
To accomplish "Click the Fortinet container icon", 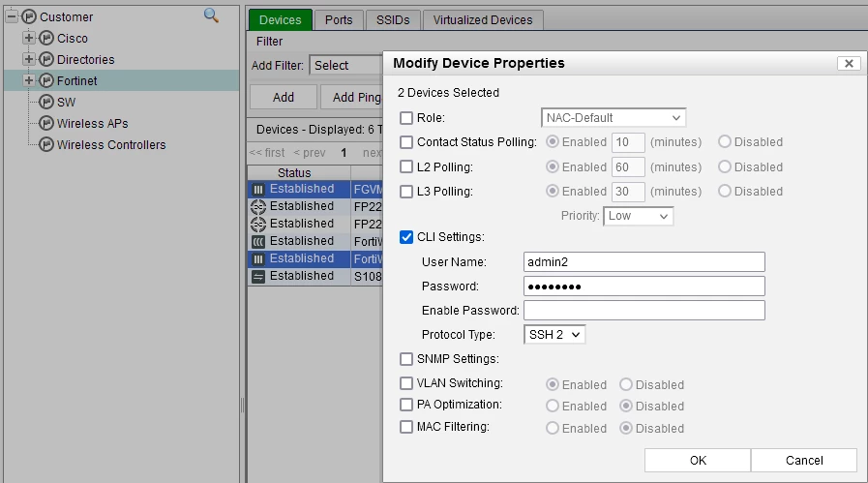I will tap(46, 80).
